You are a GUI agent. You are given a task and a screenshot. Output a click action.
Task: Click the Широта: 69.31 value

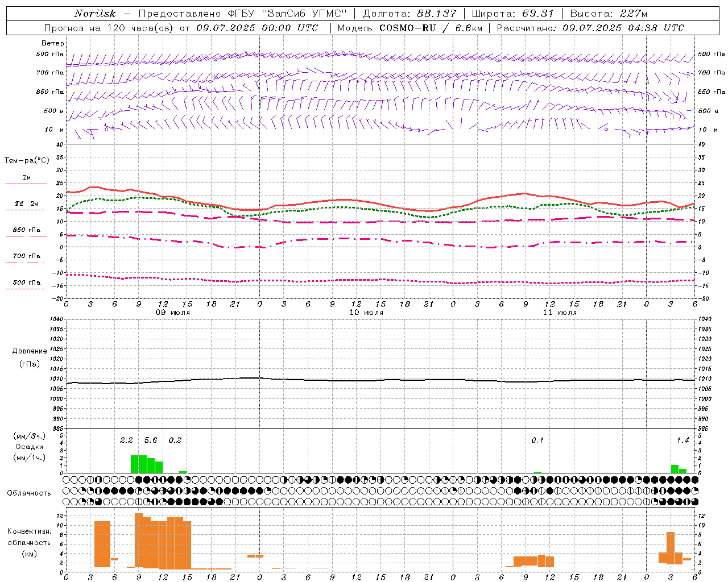point(513,14)
